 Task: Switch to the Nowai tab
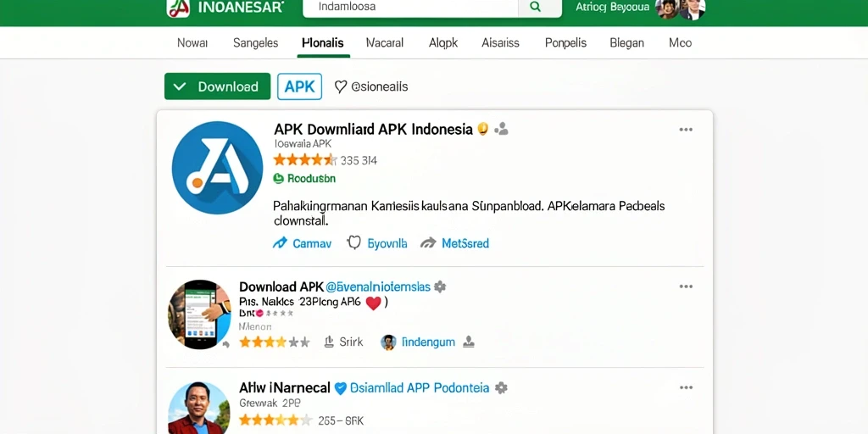coord(192,42)
